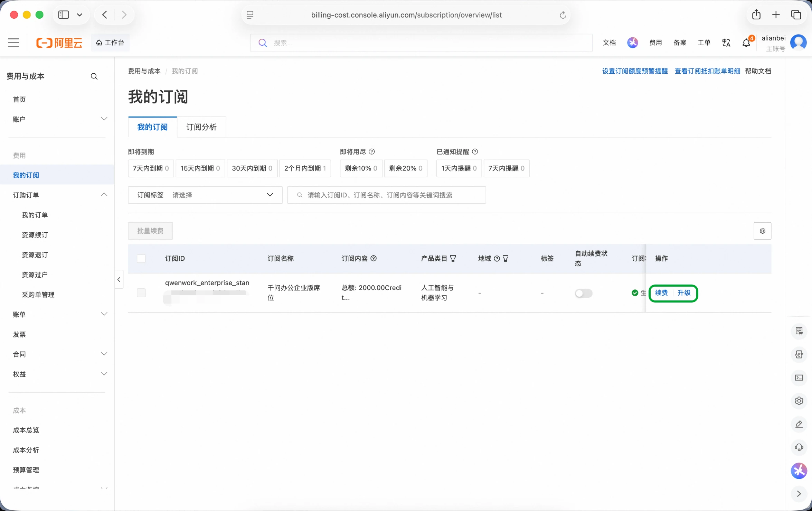Search within the 费用与成本 sidebar
The height and width of the screenshot is (511, 812).
[x=94, y=76]
